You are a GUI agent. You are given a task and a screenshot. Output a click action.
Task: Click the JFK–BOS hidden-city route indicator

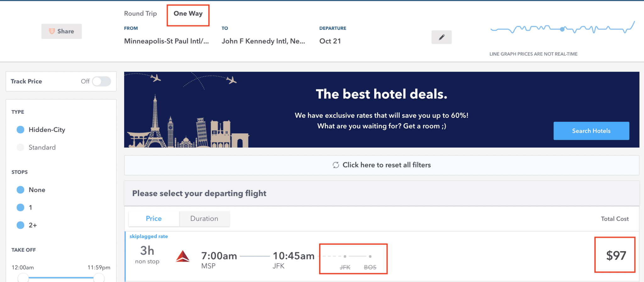coord(353,258)
